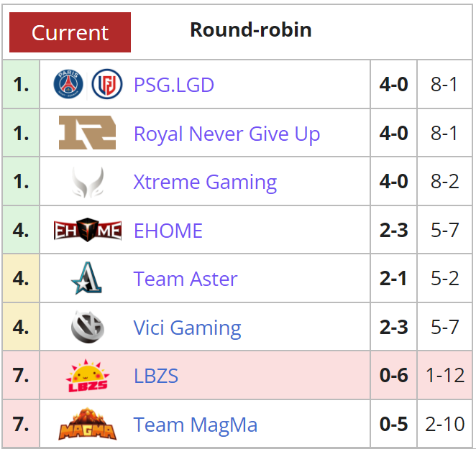The height and width of the screenshot is (449, 476).
Task: Open the Vici Gaming silver logo
Action: [x=88, y=327]
